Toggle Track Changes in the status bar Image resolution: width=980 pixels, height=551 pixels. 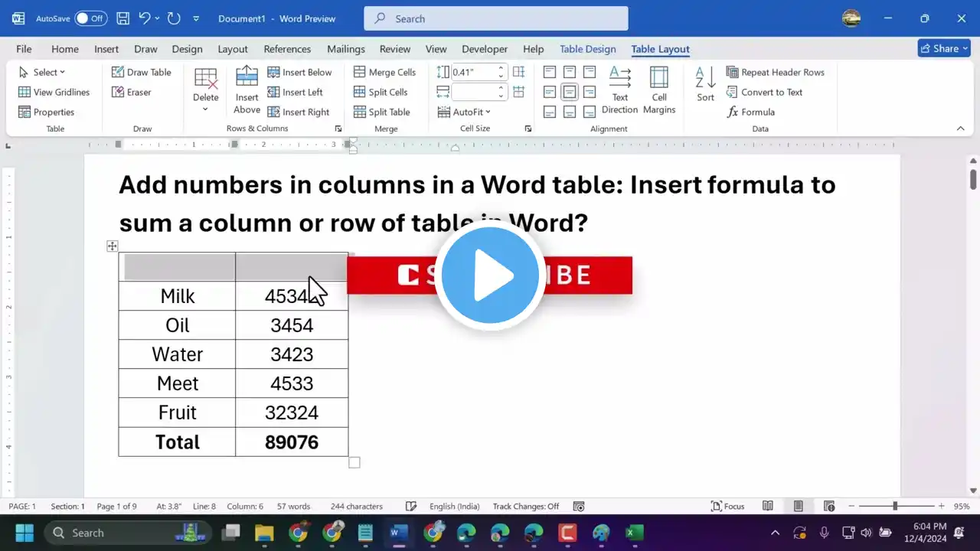point(526,507)
